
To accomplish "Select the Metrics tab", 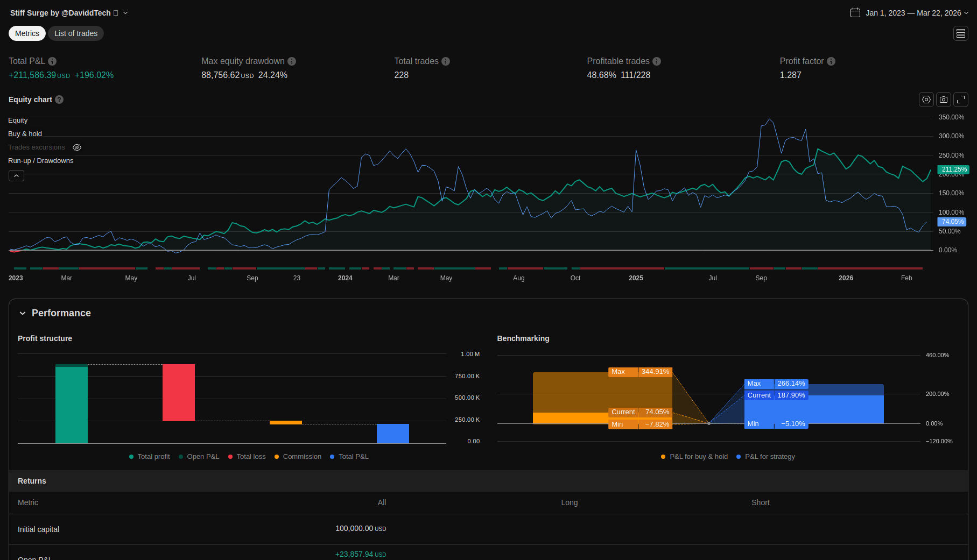I will click(27, 33).
